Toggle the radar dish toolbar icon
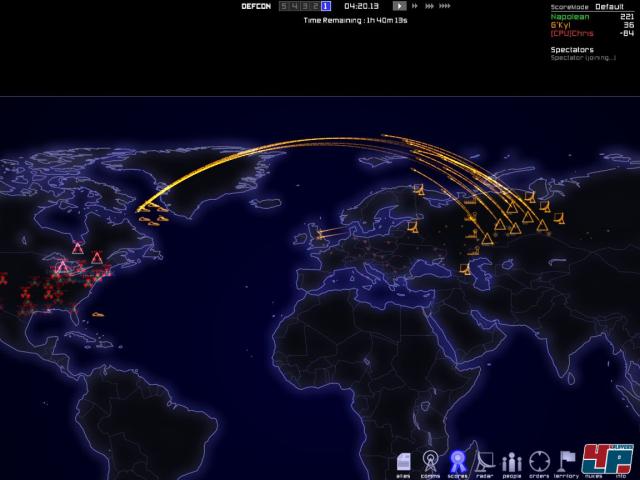This screenshot has height=480, width=640. point(484,464)
